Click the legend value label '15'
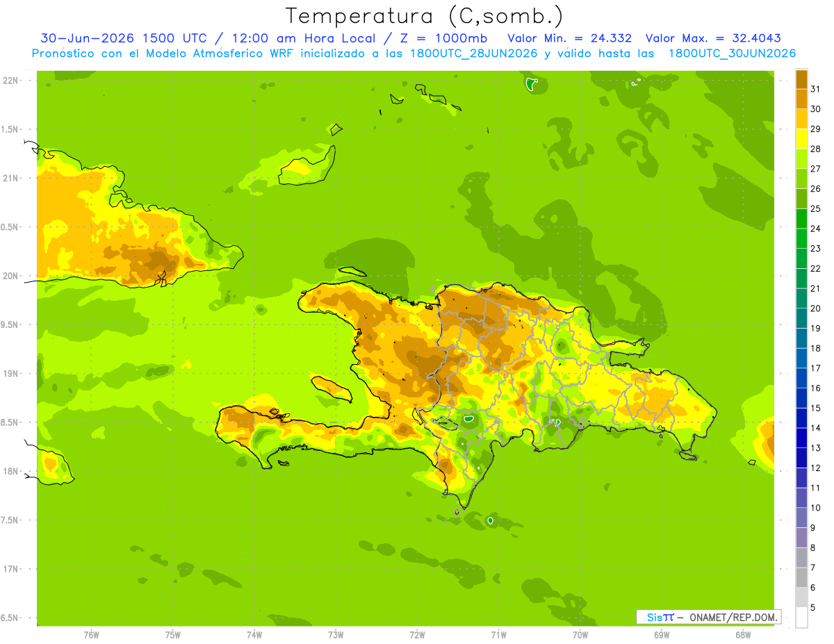This screenshot has width=834, height=644. pyautogui.click(x=816, y=408)
